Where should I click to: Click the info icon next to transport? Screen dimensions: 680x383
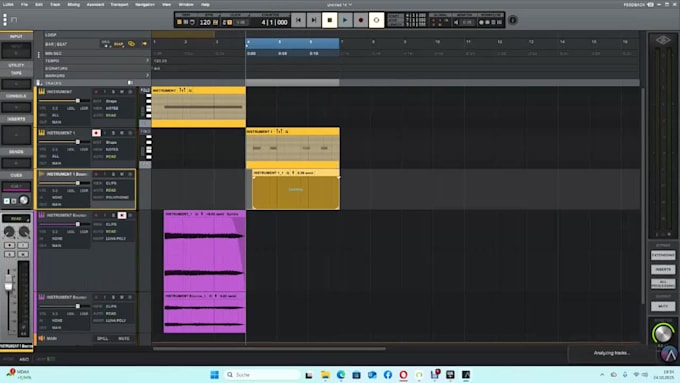[513, 20]
